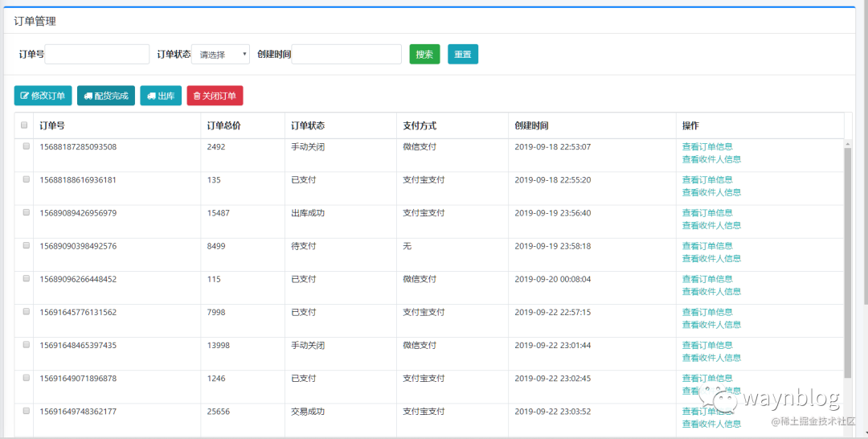Click the 支付方式 column header
This screenshot has height=439, width=868.
pyautogui.click(x=420, y=125)
